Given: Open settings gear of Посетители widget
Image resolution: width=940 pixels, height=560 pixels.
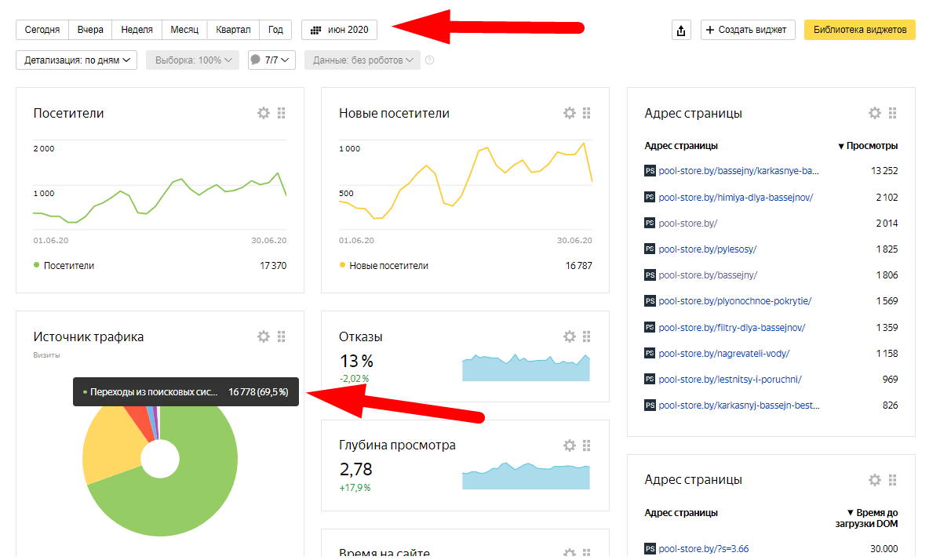Looking at the screenshot, I should coord(264,113).
